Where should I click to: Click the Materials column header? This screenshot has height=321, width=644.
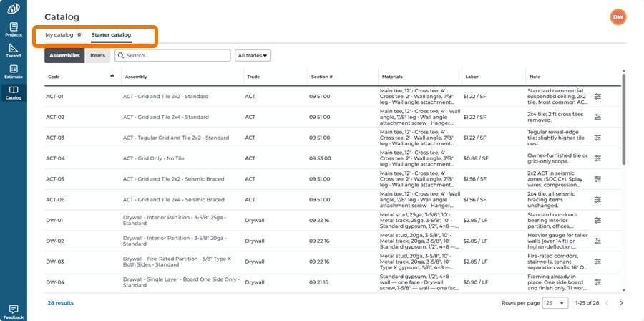(392, 77)
